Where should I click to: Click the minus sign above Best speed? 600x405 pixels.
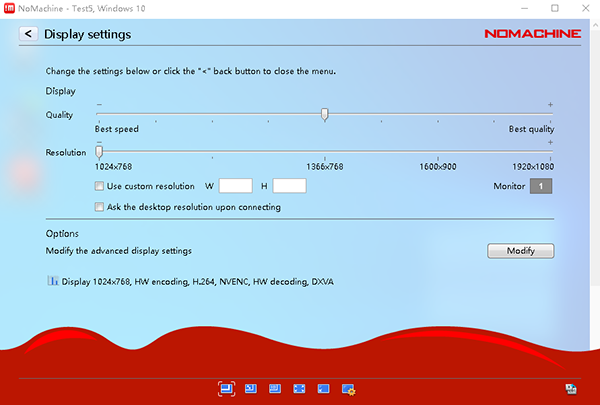(98, 104)
